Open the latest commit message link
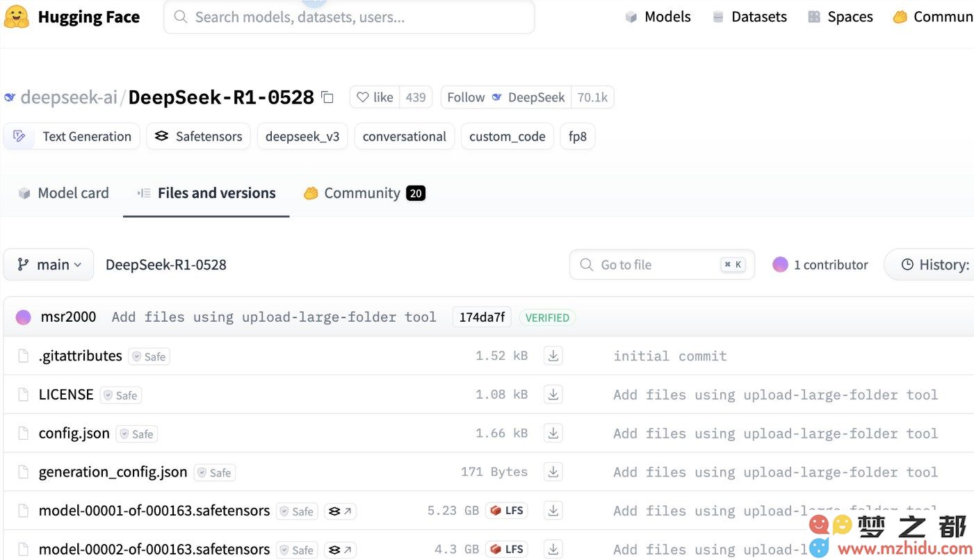 (274, 317)
